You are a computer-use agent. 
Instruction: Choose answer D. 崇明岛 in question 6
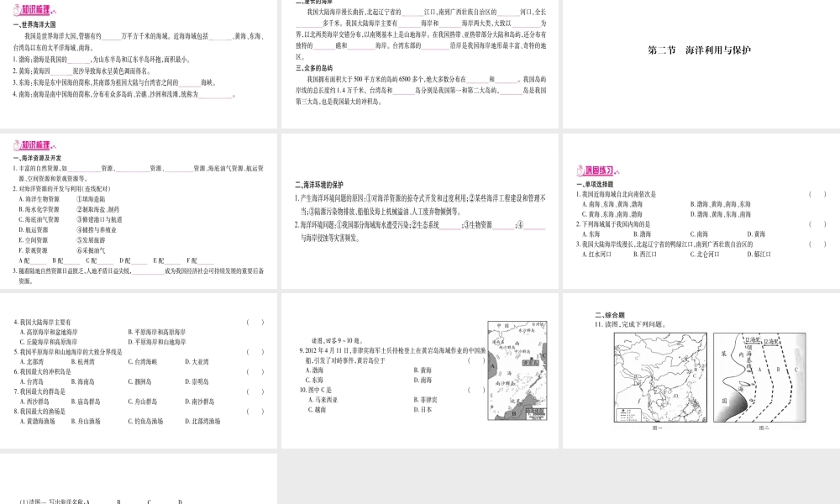197,382
